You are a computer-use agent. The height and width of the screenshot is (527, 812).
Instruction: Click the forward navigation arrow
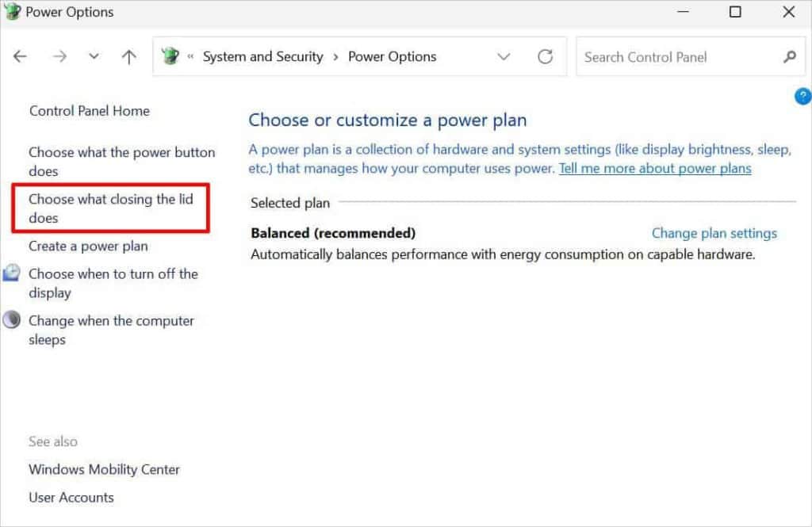pyautogui.click(x=59, y=57)
